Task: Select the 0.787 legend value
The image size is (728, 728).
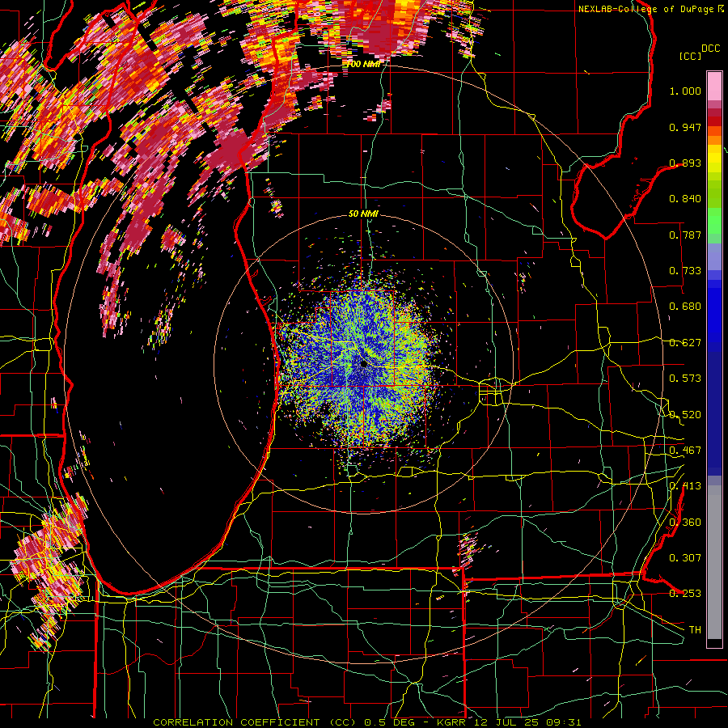Action: pos(685,235)
